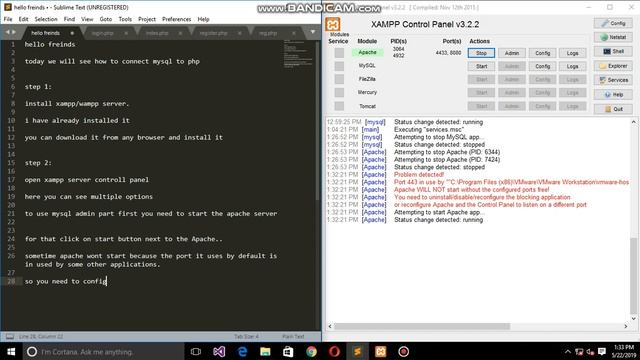
Task: Go to the next Sublime tab arrow
Action: 15,32
